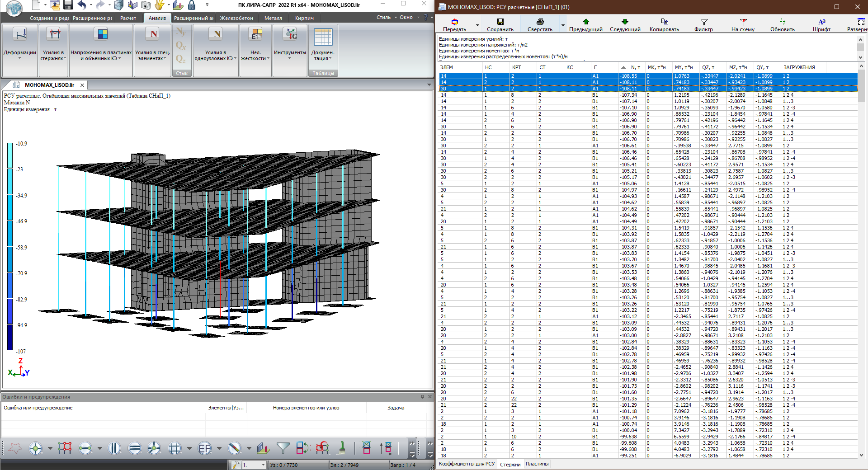Expand the dropdown arrow next to Передать
This screenshot has height=470, width=868.
[477, 25]
